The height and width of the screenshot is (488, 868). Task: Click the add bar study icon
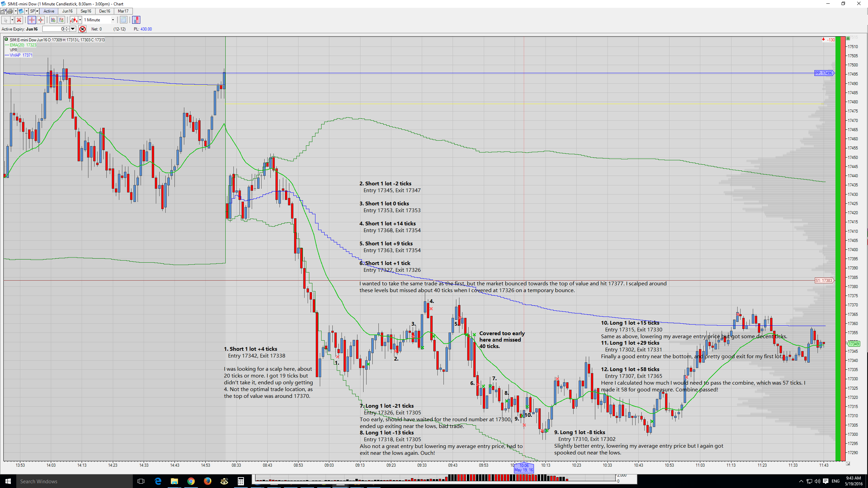point(61,20)
